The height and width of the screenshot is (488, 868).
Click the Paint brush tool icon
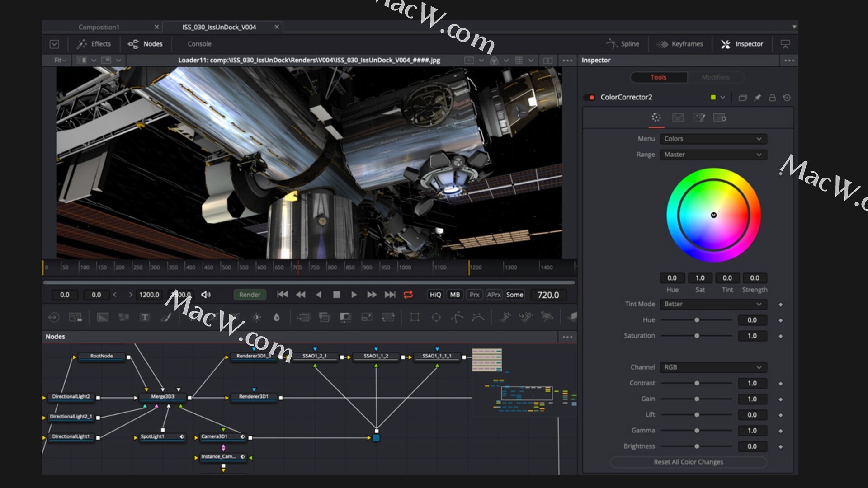pyautogui.click(x=166, y=317)
